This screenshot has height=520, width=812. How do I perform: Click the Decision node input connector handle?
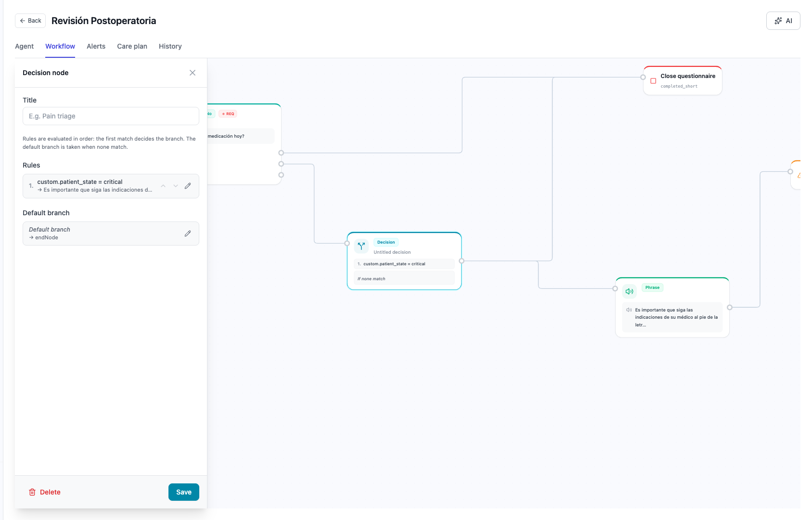tap(347, 243)
